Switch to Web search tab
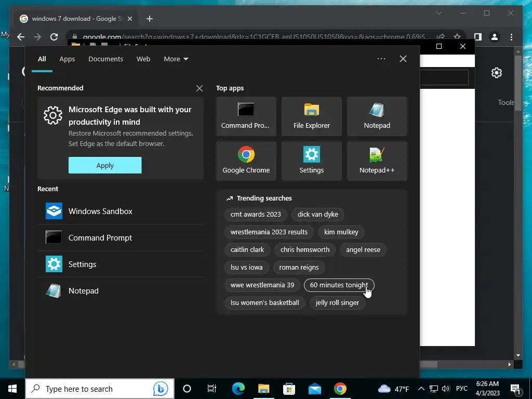 (x=143, y=59)
